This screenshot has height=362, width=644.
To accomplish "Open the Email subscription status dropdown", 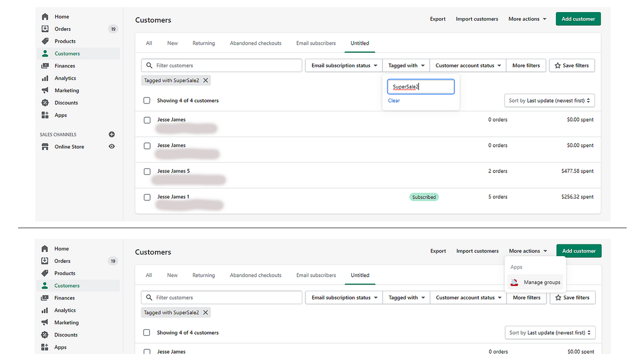I will tap(343, 65).
